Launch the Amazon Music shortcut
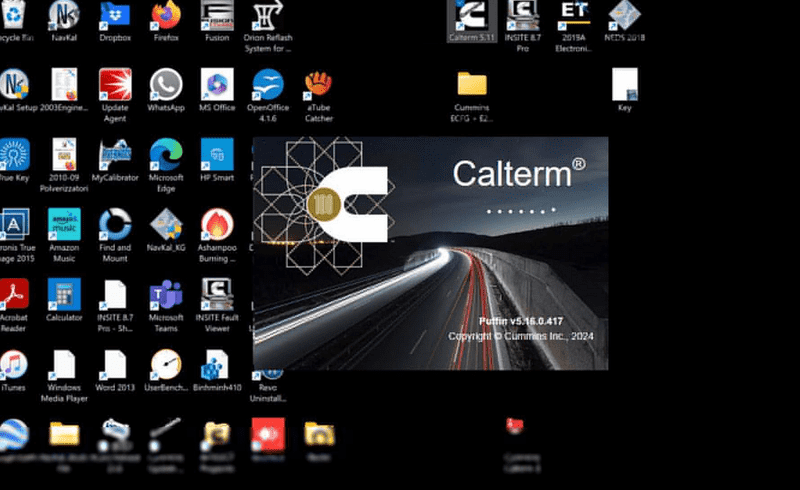Viewport: 800px width, 490px height. [64, 235]
